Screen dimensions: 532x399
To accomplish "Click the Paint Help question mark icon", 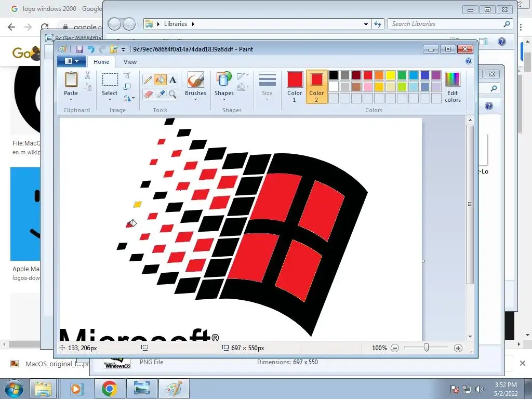I will click(x=469, y=61).
